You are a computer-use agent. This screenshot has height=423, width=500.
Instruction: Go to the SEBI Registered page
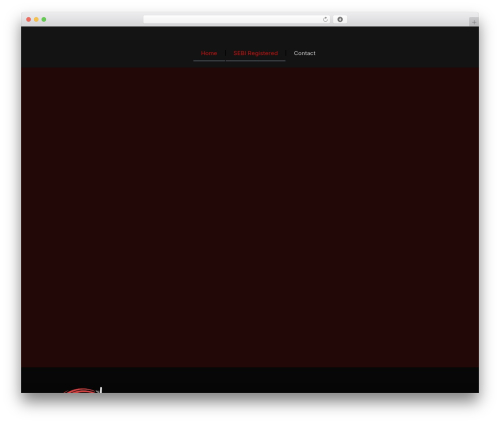tap(256, 53)
